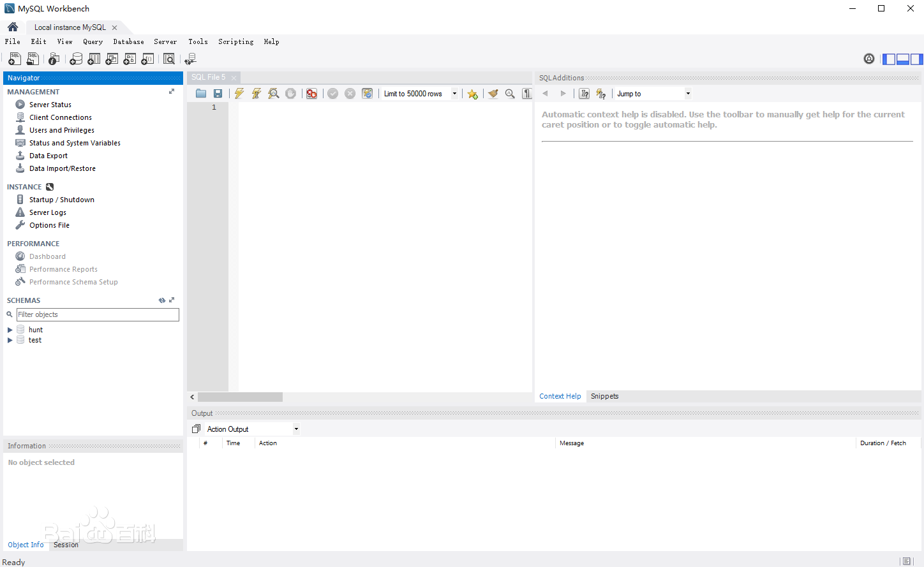The width and height of the screenshot is (924, 567).
Task: Execute query lightning bolt icon
Action: (x=239, y=94)
